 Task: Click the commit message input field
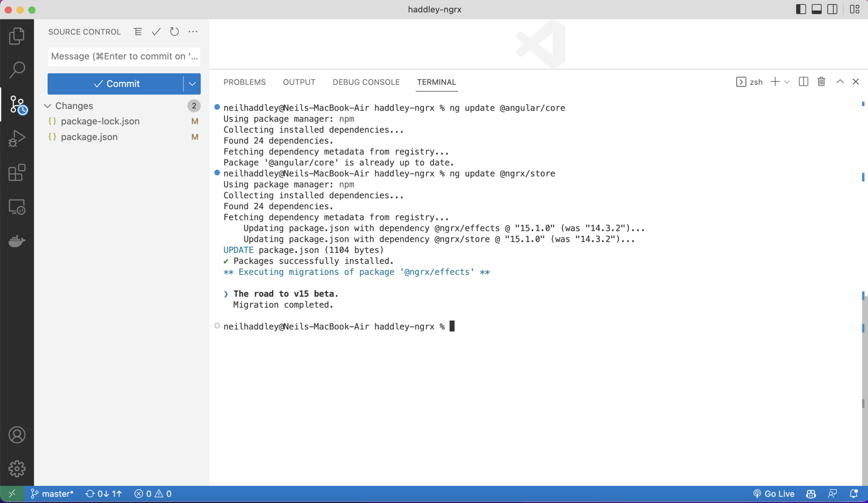click(123, 56)
